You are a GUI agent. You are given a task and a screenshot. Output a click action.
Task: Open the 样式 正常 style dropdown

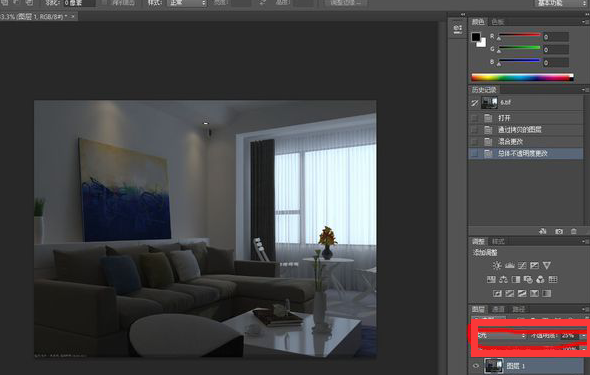[x=187, y=3]
